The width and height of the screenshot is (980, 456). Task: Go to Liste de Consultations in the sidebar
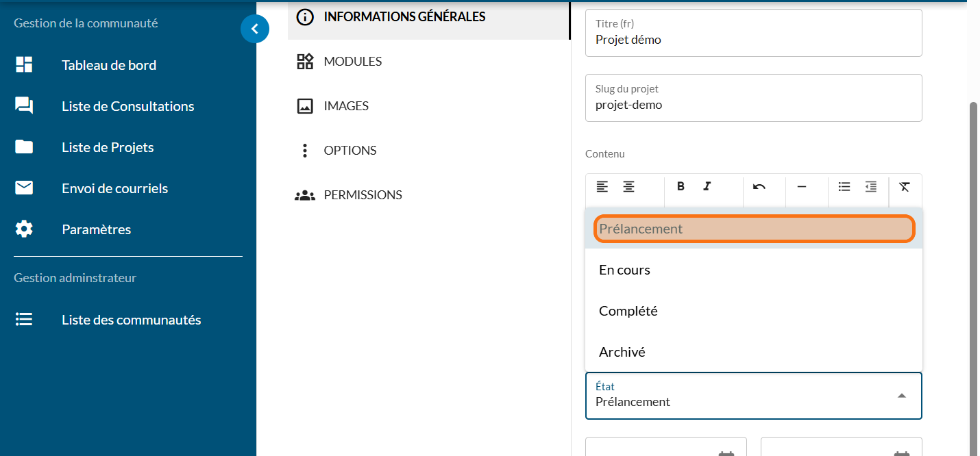[127, 106]
